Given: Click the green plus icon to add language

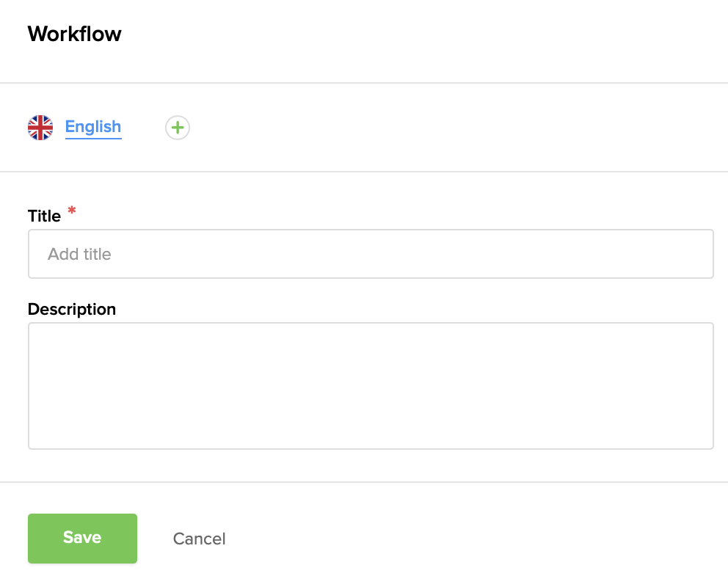Looking at the screenshot, I should [177, 127].
